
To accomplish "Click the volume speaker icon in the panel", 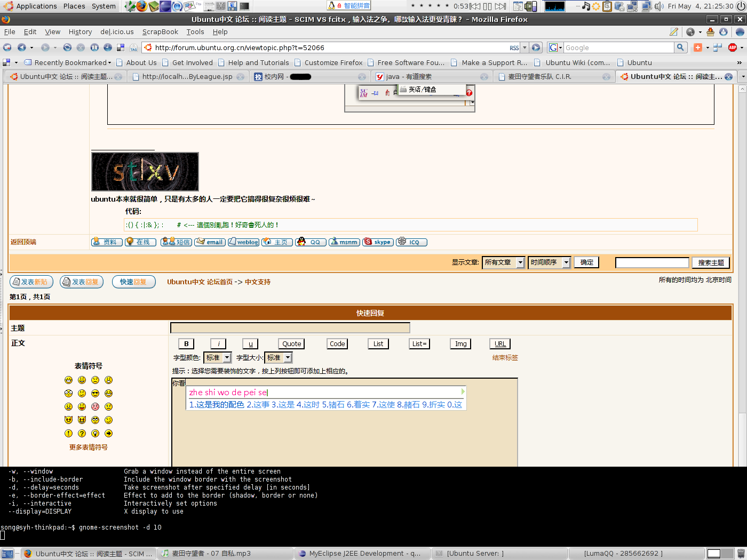I will pyautogui.click(x=659, y=6).
